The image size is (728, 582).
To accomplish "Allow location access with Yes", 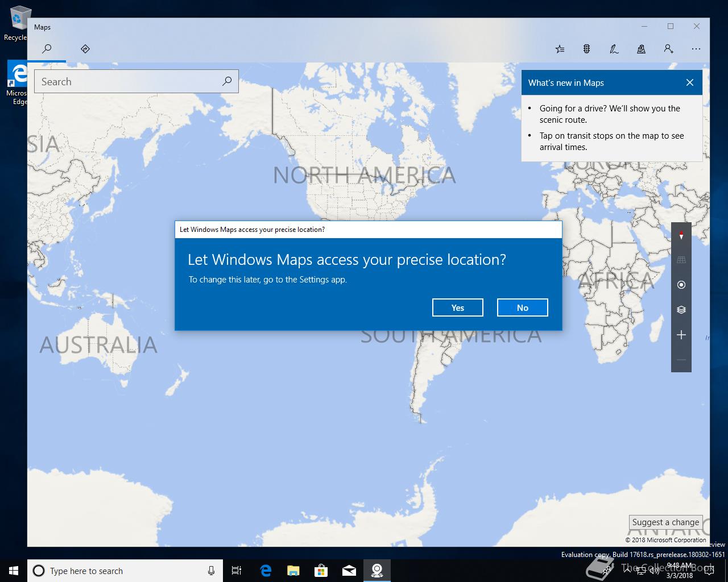I will pos(458,307).
